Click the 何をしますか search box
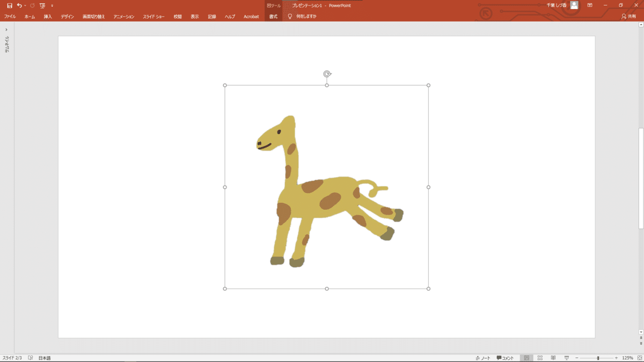644x362 pixels. pos(306,17)
